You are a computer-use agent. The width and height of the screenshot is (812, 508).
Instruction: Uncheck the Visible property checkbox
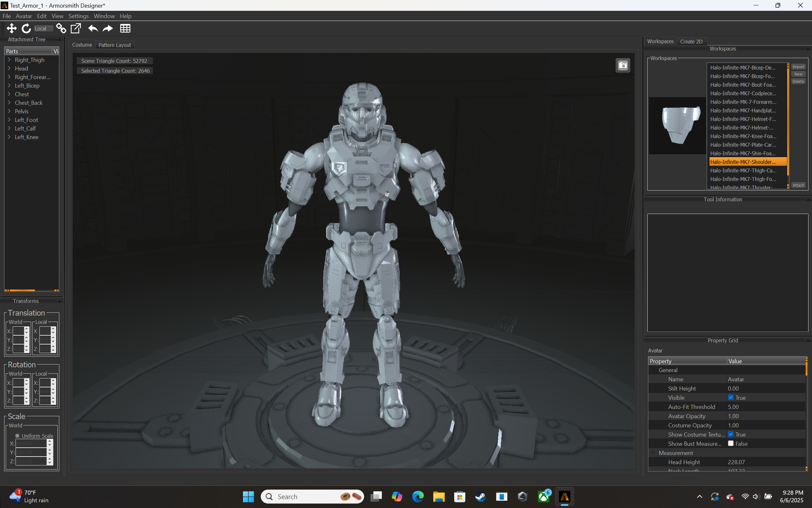tap(731, 398)
